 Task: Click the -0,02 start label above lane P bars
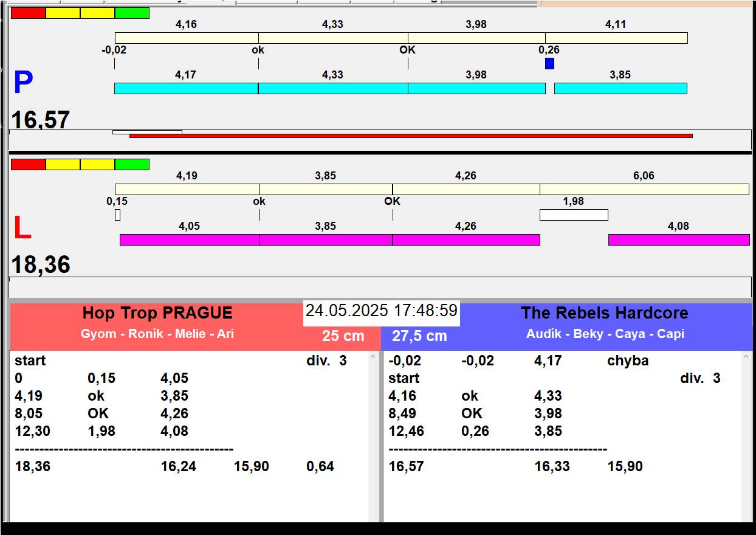pos(114,50)
